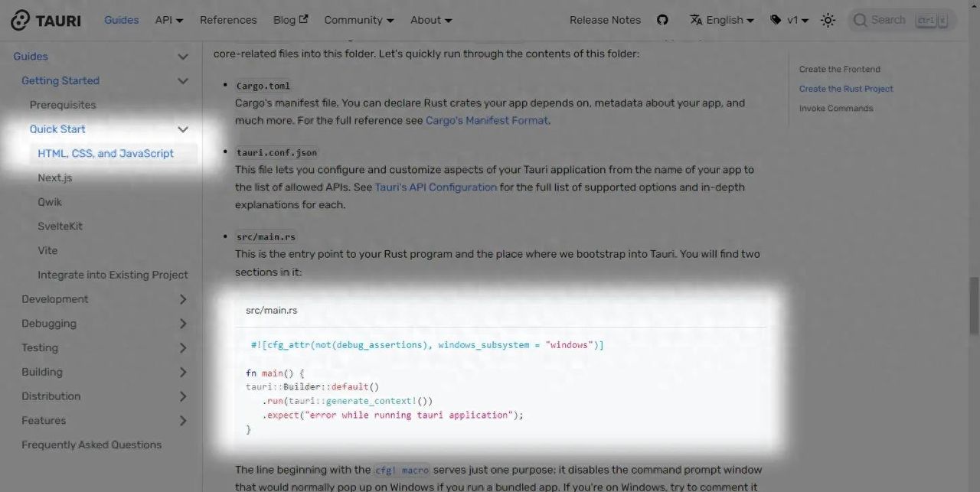The height and width of the screenshot is (492, 980).
Task: Open the API menu in navbar
Action: click(x=168, y=20)
